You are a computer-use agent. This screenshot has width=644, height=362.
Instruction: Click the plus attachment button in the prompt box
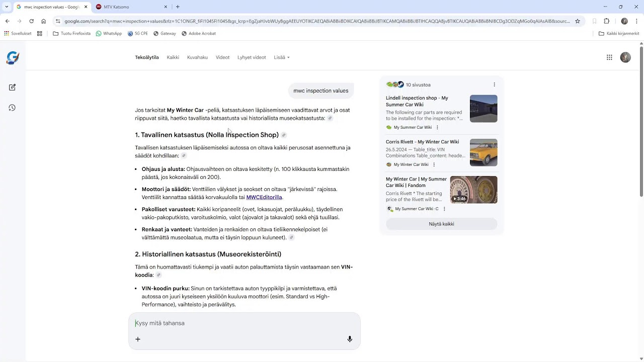coord(138,339)
